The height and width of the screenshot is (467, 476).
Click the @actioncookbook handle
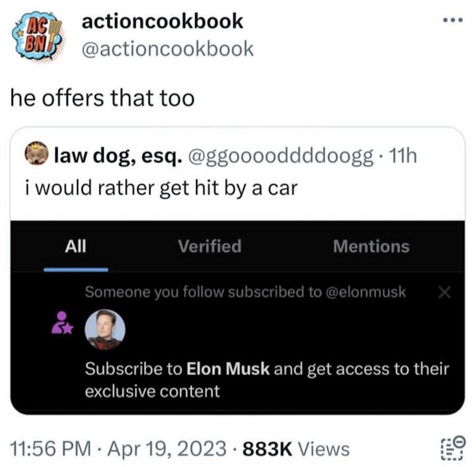[168, 49]
